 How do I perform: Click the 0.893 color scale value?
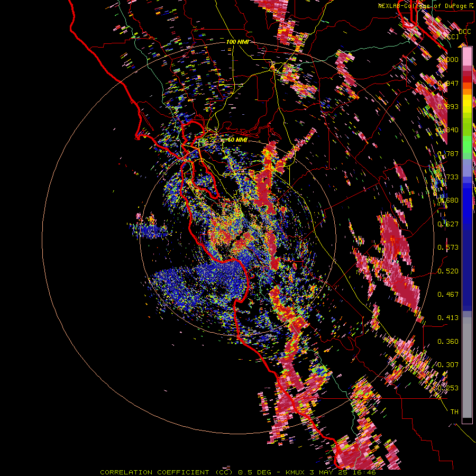tap(448, 106)
